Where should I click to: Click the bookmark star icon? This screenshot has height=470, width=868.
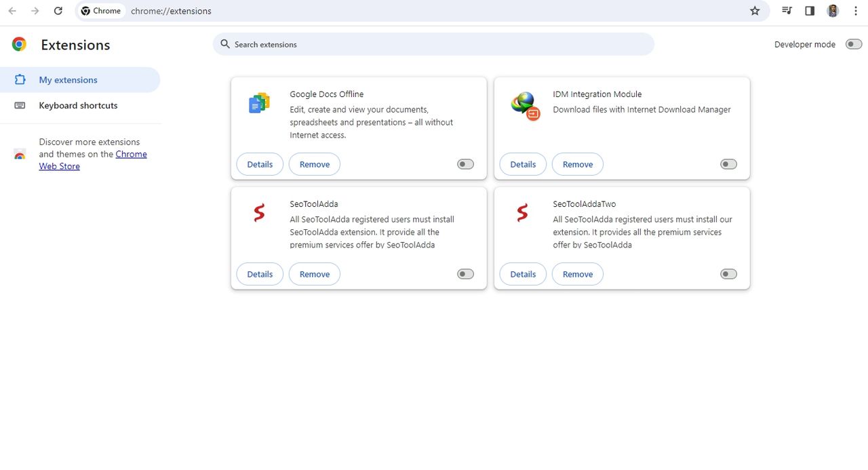(x=755, y=11)
